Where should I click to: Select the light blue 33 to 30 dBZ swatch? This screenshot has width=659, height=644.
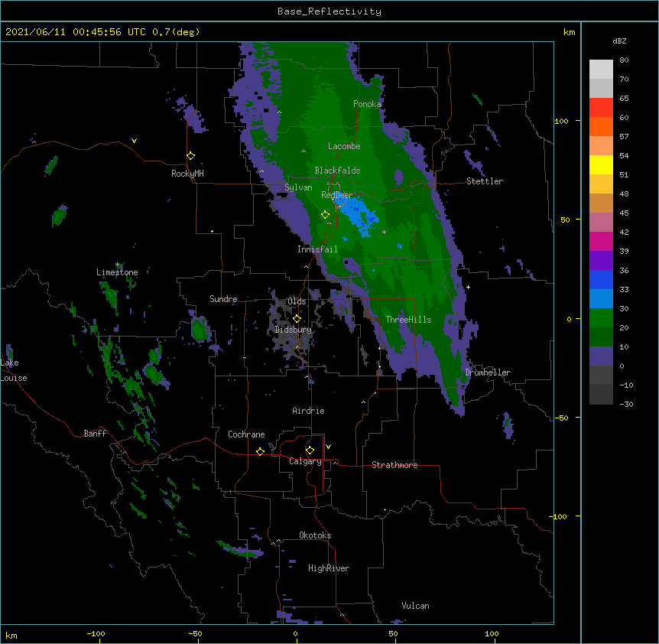click(x=601, y=299)
